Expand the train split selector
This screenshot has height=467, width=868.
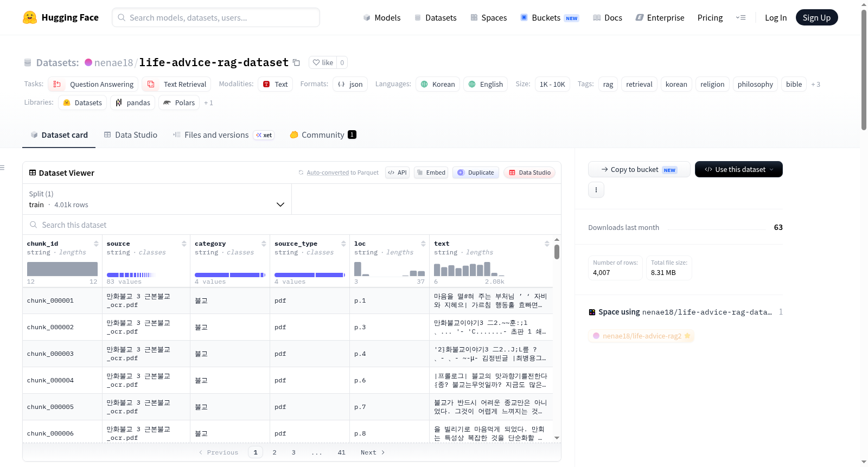click(x=157, y=199)
